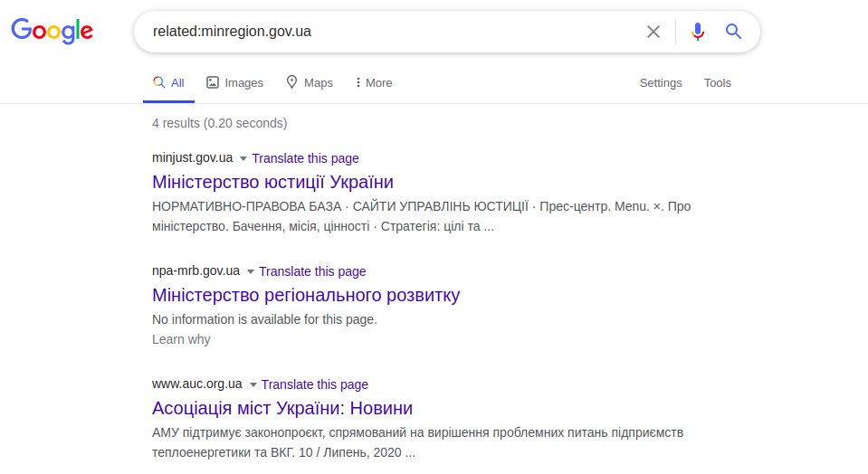Expand dropdown arrow next to www.auc.org.ua
868x474 pixels.
[x=253, y=385]
